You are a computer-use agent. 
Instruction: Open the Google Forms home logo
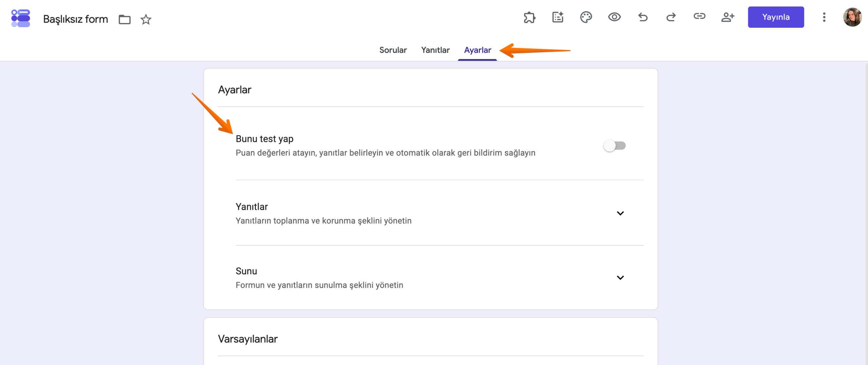(x=21, y=18)
